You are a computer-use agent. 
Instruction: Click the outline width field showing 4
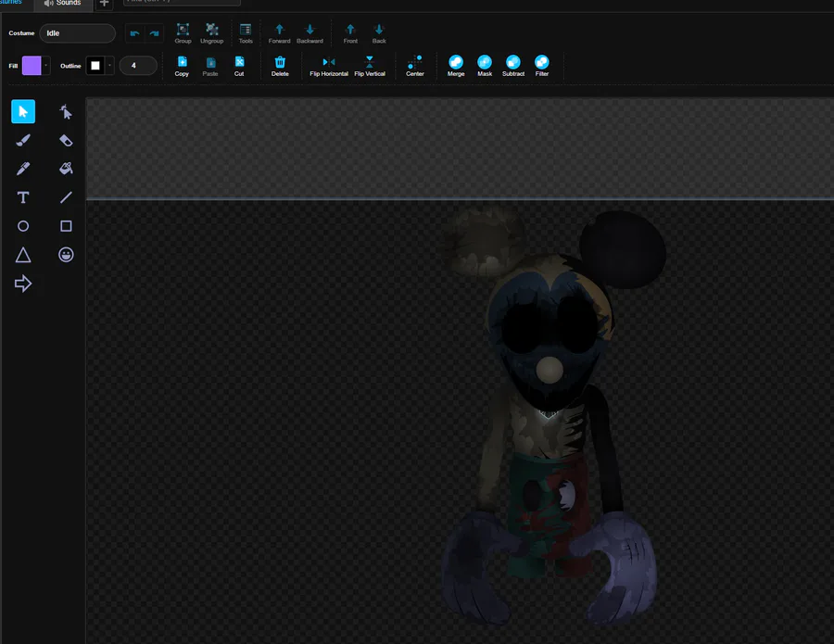[138, 66]
